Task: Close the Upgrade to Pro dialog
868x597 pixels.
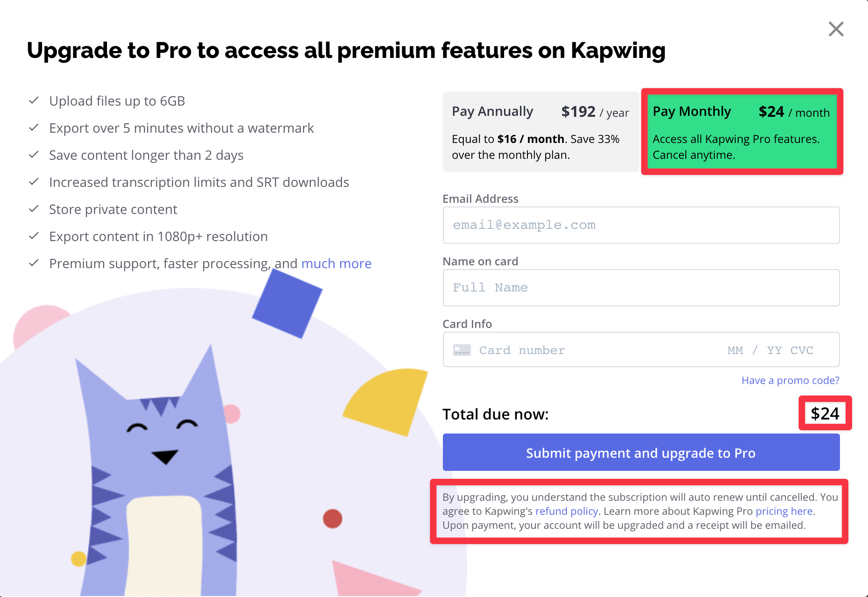Action: [836, 29]
